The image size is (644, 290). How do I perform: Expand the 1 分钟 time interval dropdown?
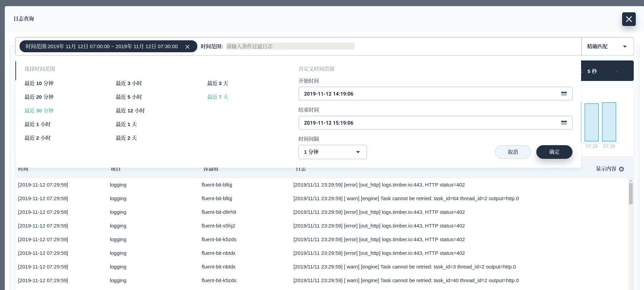pos(333,152)
